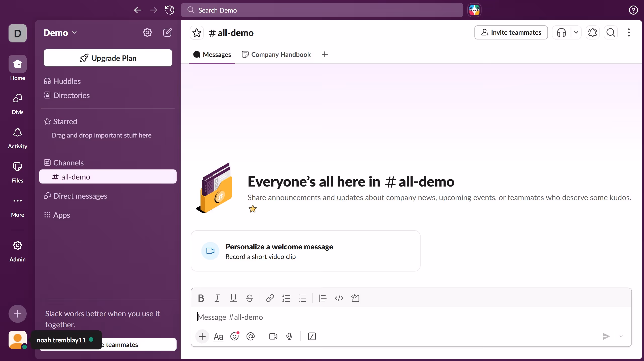Click the teammates button at sidebar bottom

(x=108, y=344)
